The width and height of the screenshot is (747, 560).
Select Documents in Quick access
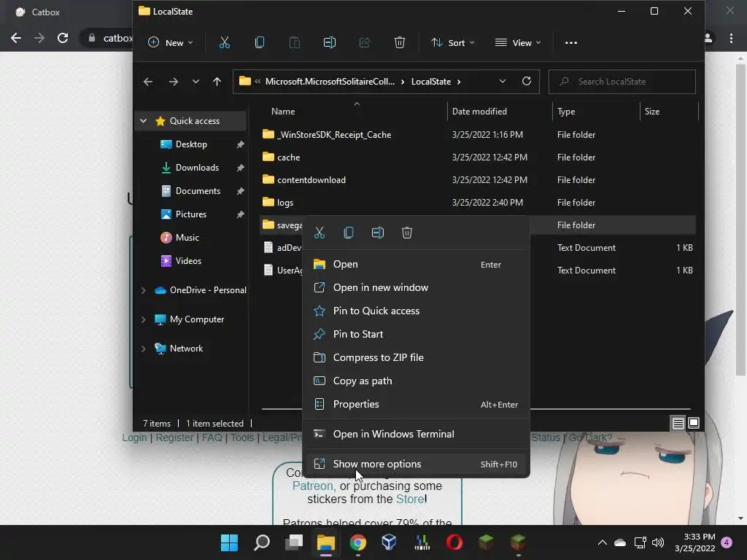(x=198, y=191)
